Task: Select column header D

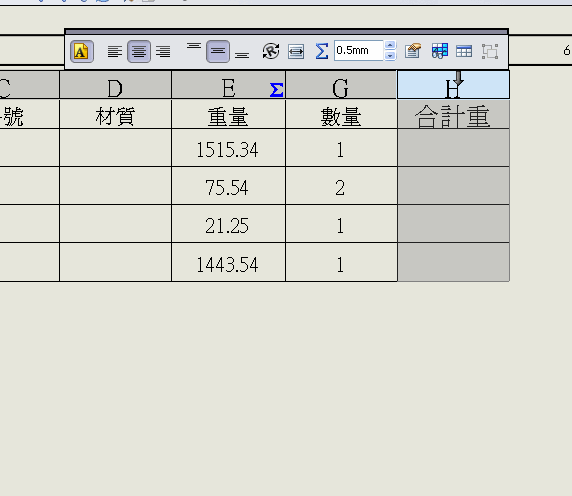Action: (115, 85)
